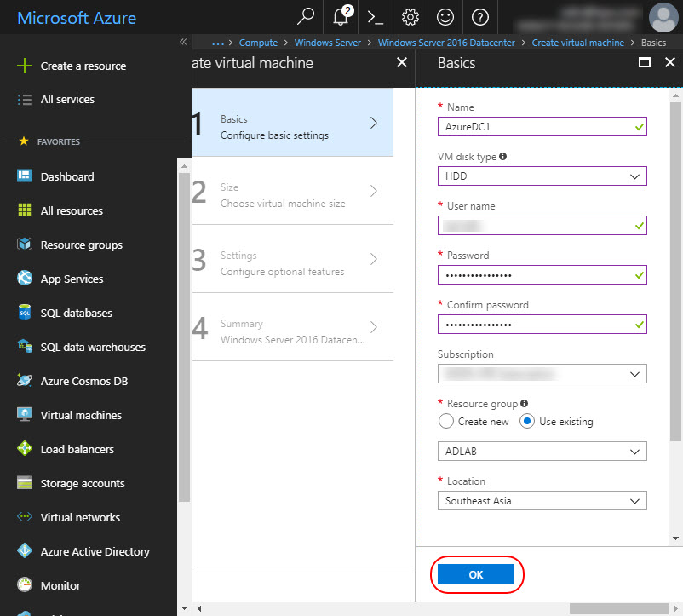Focus the Password field

pos(542,275)
